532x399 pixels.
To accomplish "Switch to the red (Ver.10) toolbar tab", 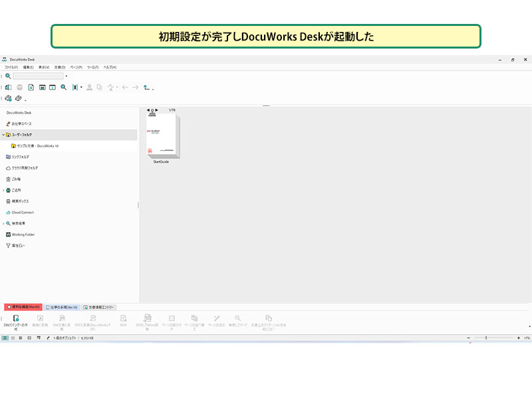I will [23, 307].
